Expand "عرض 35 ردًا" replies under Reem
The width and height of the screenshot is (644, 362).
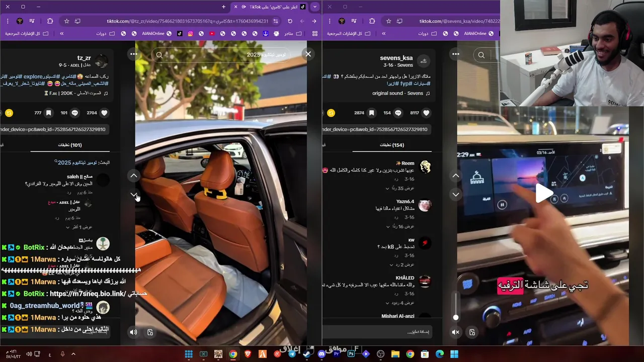(x=400, y=188)
